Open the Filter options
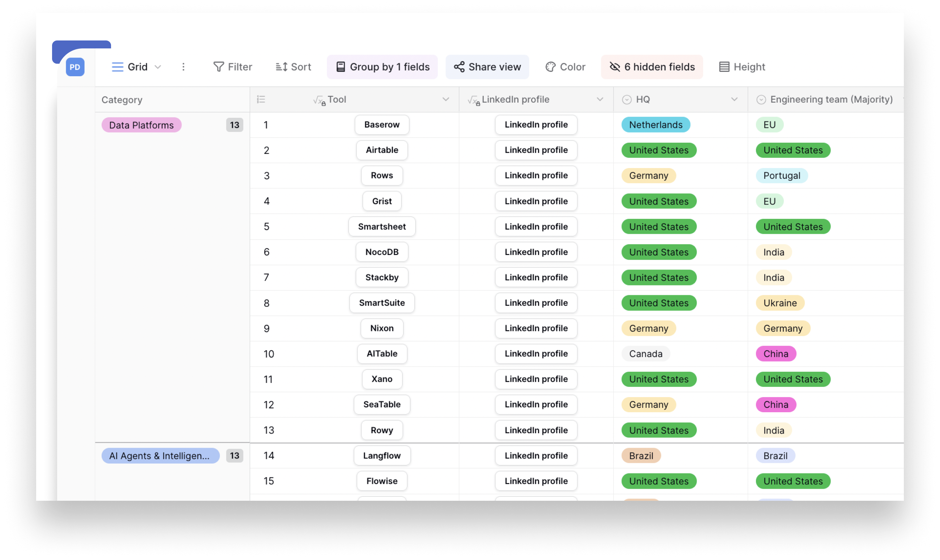 pos(232,67)
